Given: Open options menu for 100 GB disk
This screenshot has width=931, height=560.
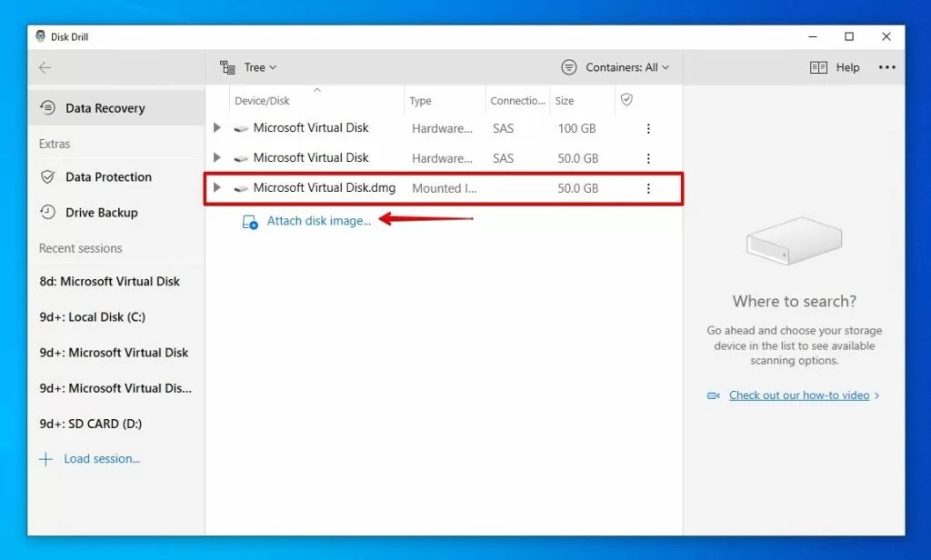Looking at the screenshot, I should click(x=648, y=128).
